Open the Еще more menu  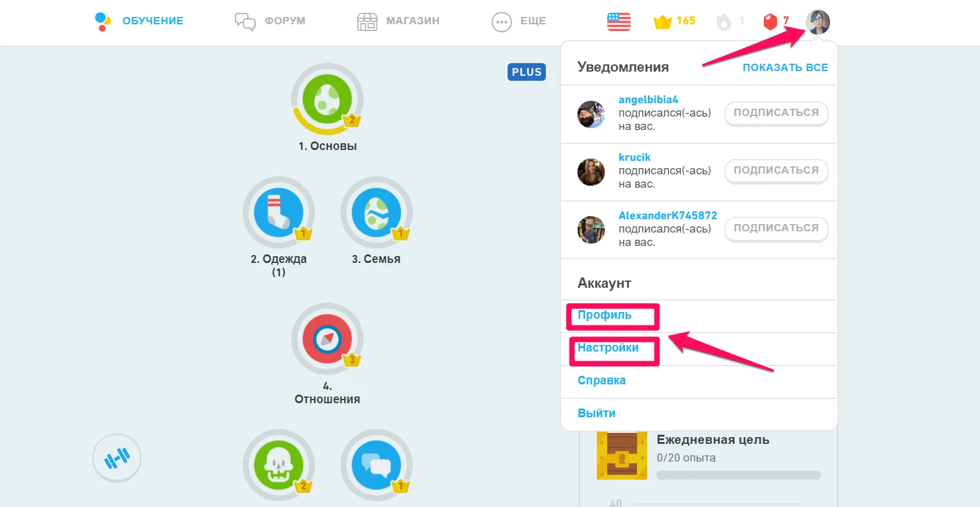[x=519, y=22]
